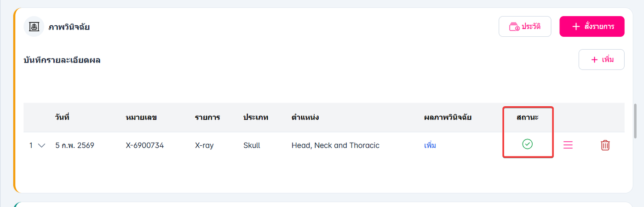This screenshot has height=207, width=644.
Task: Click the ตำแหน่ง column header
Action: point(305,117)
